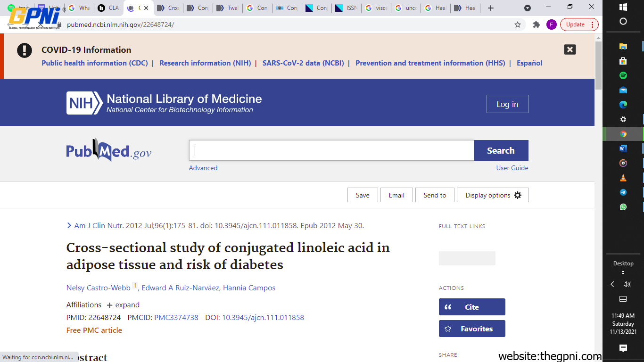Click the Cite button
The width and height of the screenshot is (644, 362).
471,307
